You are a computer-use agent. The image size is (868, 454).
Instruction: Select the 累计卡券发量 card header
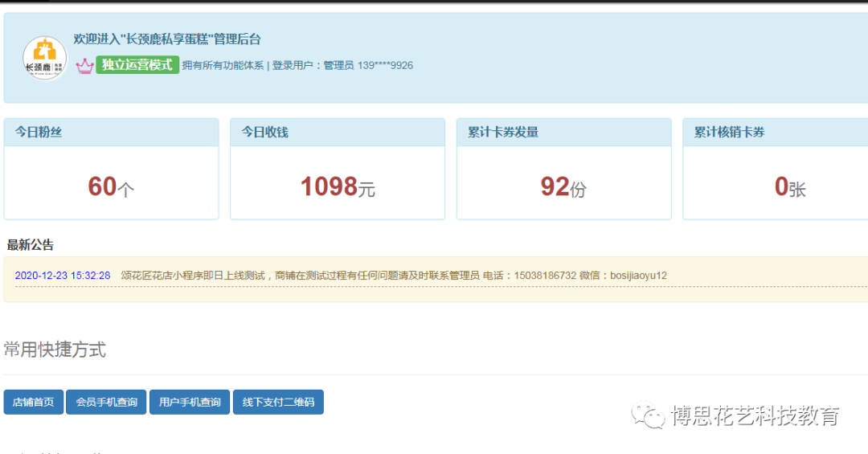coord(563,133)
